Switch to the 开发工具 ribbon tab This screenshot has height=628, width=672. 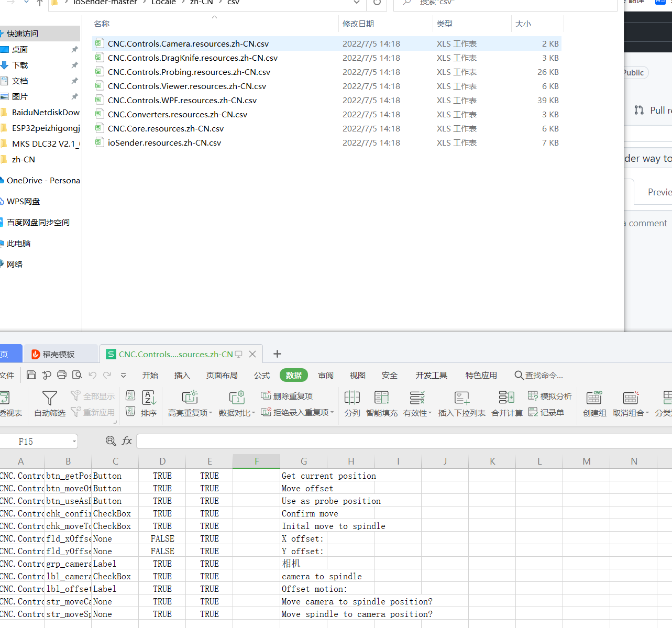click(x=432, y=375)
